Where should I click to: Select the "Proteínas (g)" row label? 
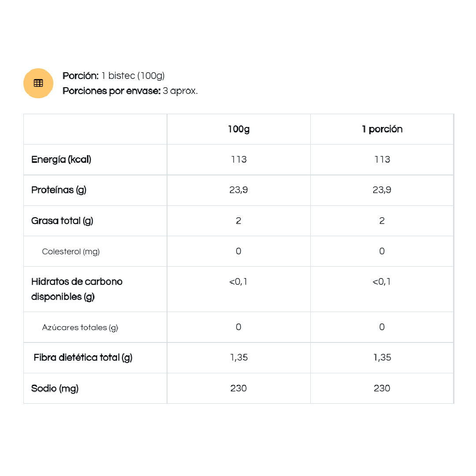click(59, 190)
